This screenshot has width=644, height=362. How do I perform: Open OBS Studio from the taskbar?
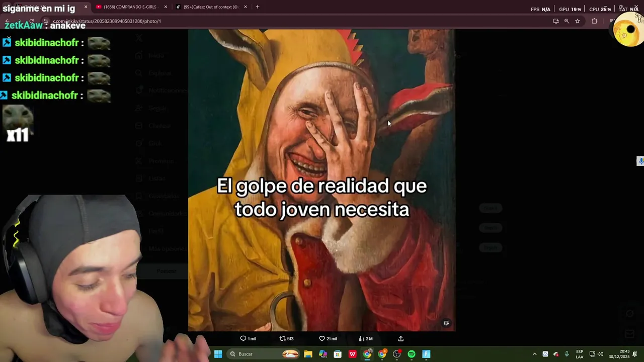click(397, 354)
